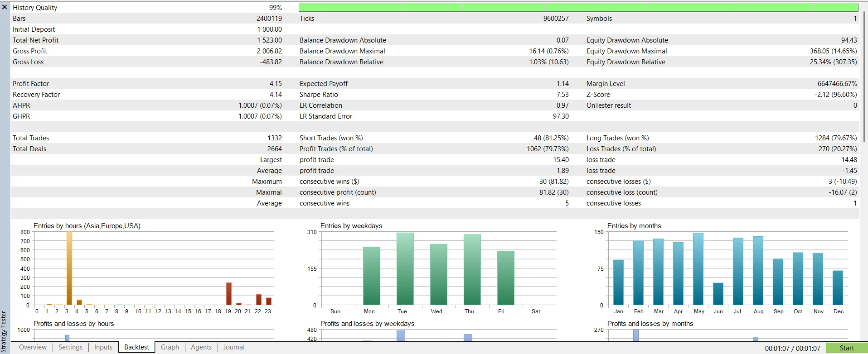
Task: Click the net profit value "1 523.00"
Action: 269,40
